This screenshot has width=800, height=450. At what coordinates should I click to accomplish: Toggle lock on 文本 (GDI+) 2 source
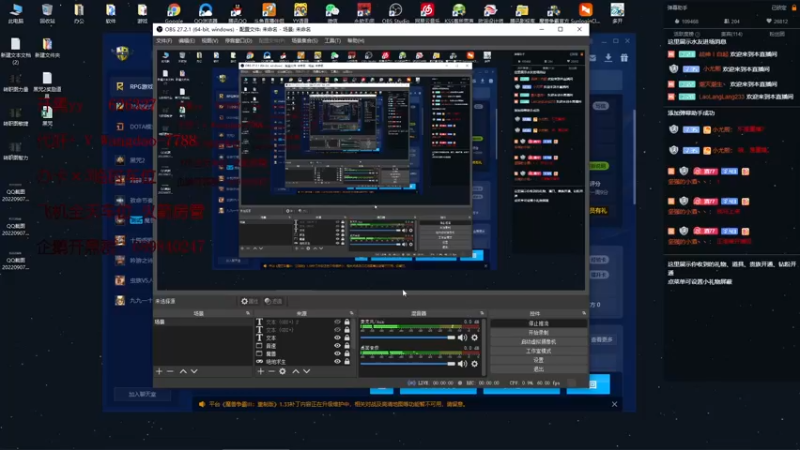(x=347, y=322)
